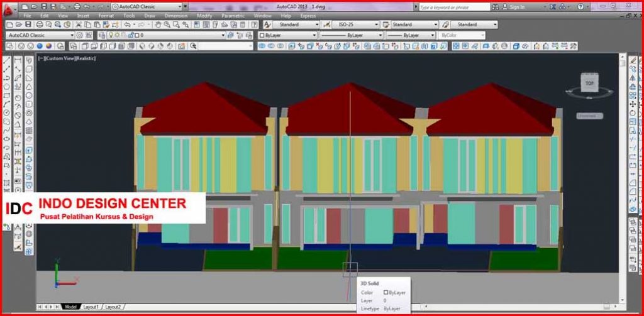This screenshot has height=316, width=644.
Task: Select Linear dimension tool
Action: click(x=18, y=61)
